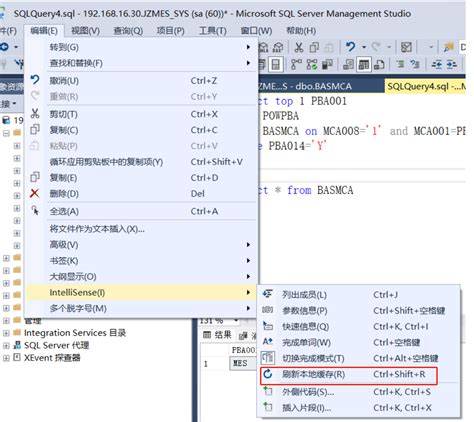The image size is (474, 422).
Task: Open the 窗口(W) menu
Action: tap(256, 31)
